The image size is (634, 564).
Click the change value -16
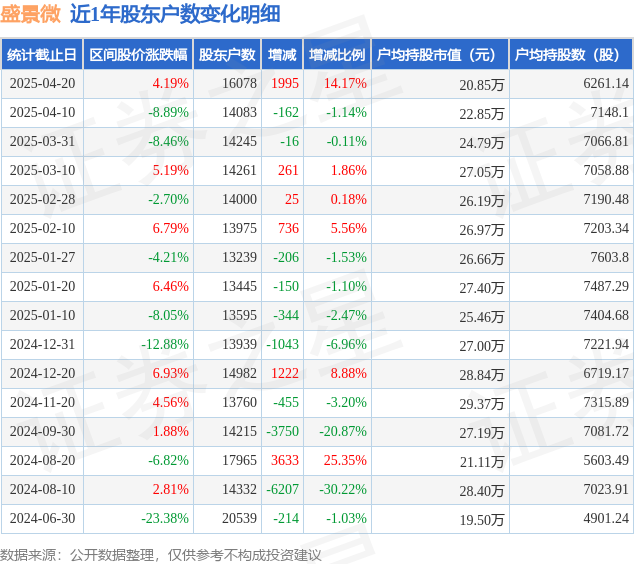[290, 142]
